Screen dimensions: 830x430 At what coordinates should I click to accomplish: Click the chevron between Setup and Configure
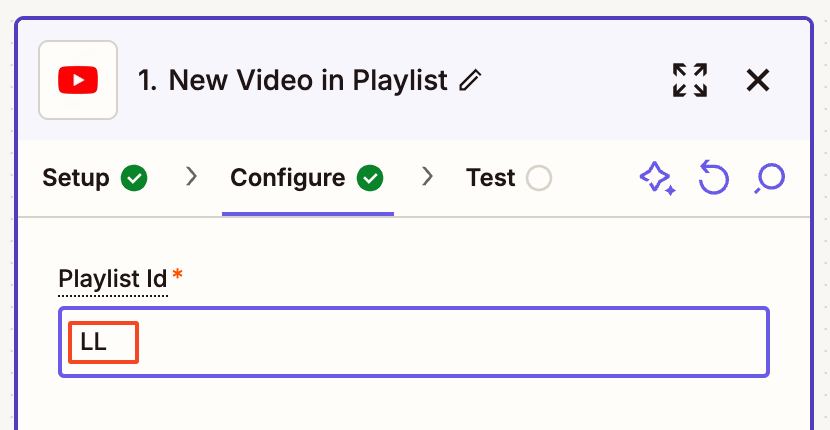tap(192, 178)
